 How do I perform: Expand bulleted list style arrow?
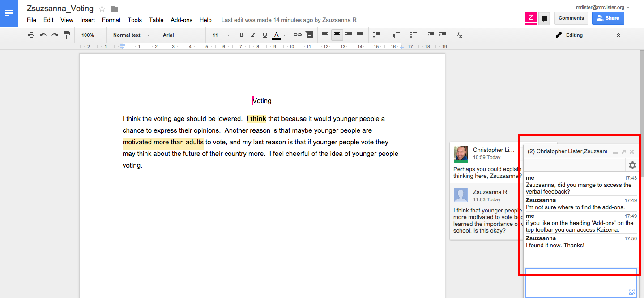[x=422, y=35]
